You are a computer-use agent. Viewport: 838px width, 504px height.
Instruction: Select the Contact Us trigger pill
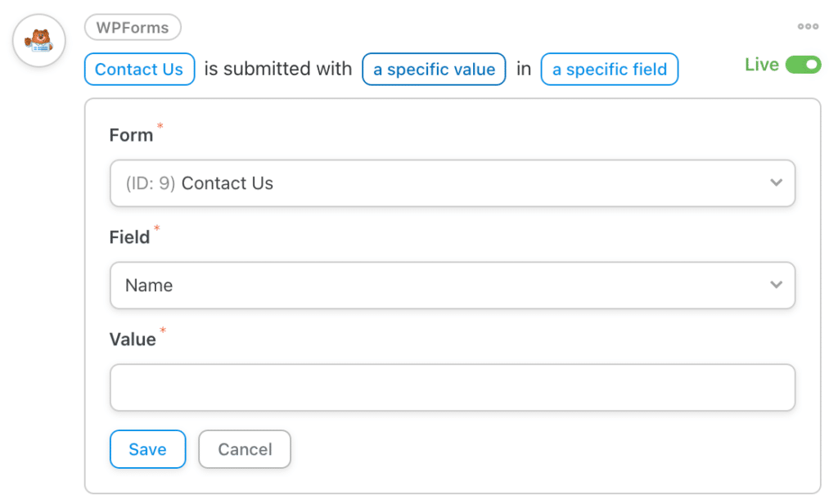139,70
